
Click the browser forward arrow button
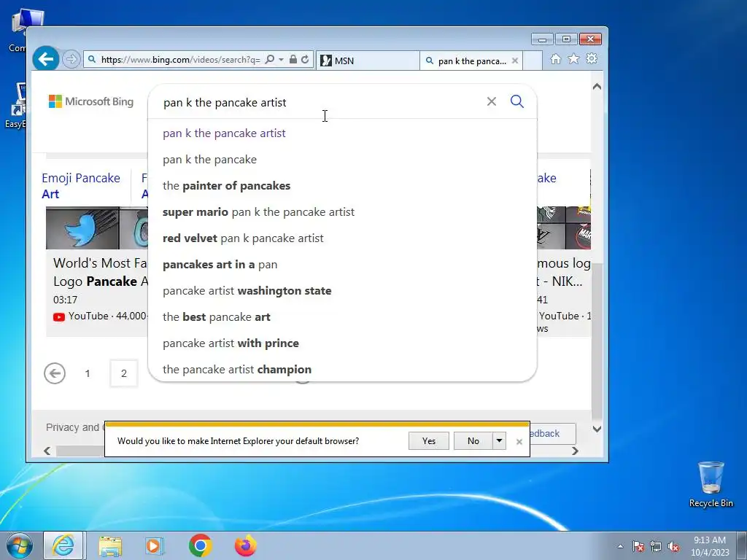tap(71, 59)
